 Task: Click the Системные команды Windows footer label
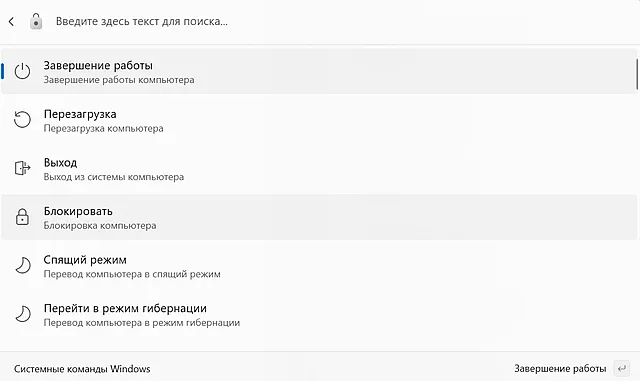point(82,369)
